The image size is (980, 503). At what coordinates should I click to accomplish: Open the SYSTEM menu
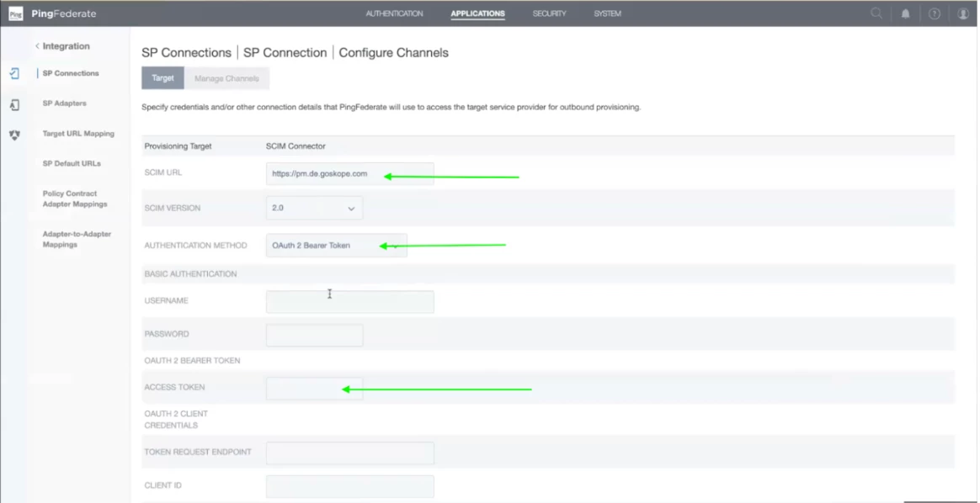point(608,13)
